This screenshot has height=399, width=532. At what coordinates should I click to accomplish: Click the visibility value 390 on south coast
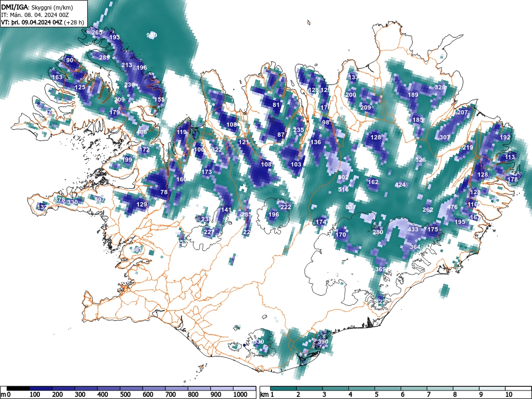pyautogui.click(x=323, y=342)
